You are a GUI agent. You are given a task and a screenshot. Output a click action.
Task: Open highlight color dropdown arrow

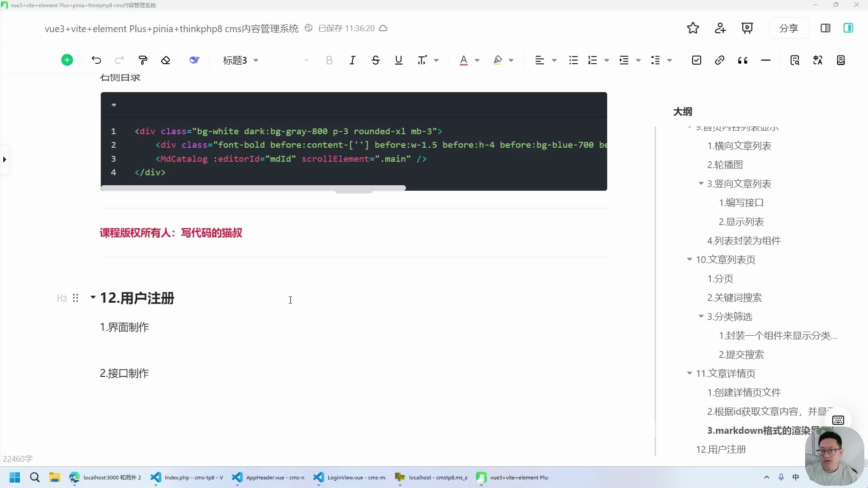coord(511,60)
